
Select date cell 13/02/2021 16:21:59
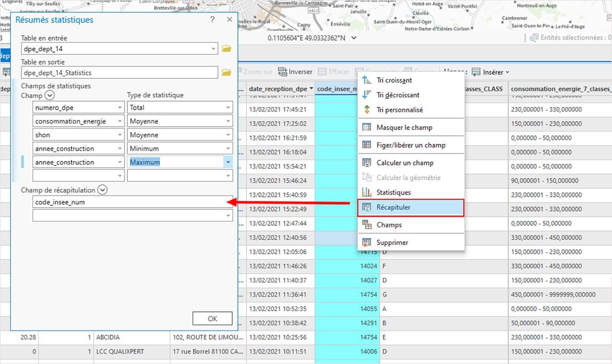(x=281, y=138)
